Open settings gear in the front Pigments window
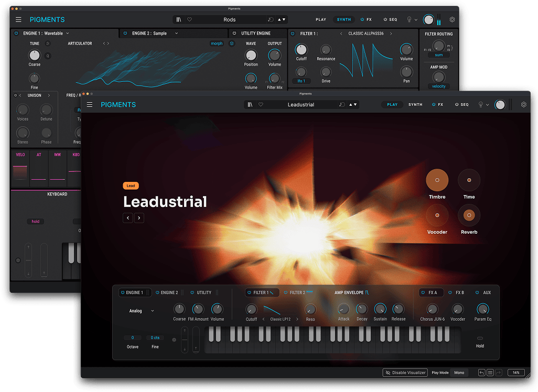The width and height of the screenshot is (538, 392). pos(523,105)
